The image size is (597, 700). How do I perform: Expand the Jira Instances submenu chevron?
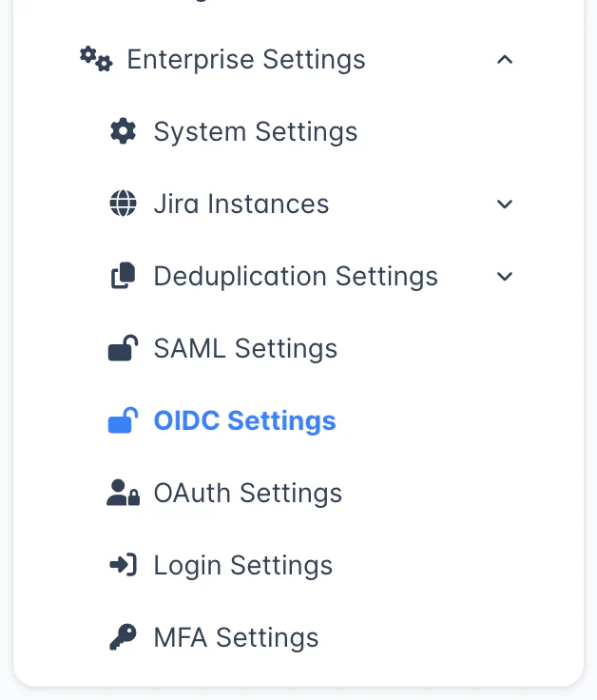pos(505,204)
